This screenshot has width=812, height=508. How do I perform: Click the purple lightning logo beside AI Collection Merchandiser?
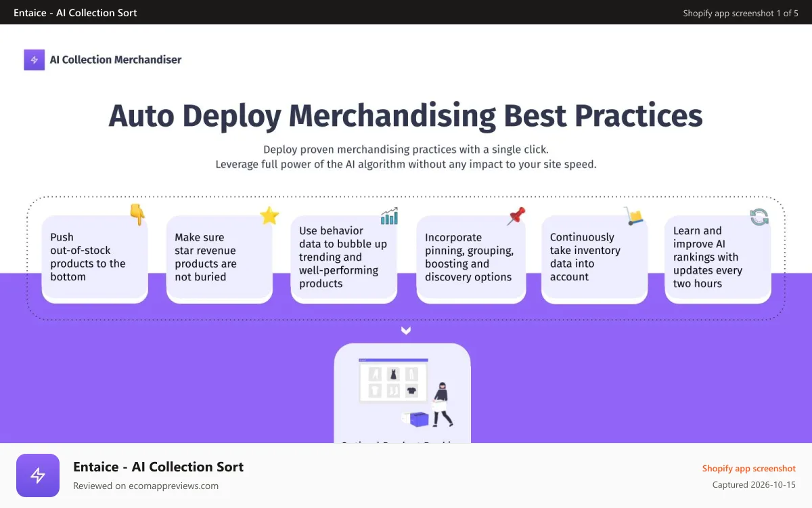click(x=34, y=60)
